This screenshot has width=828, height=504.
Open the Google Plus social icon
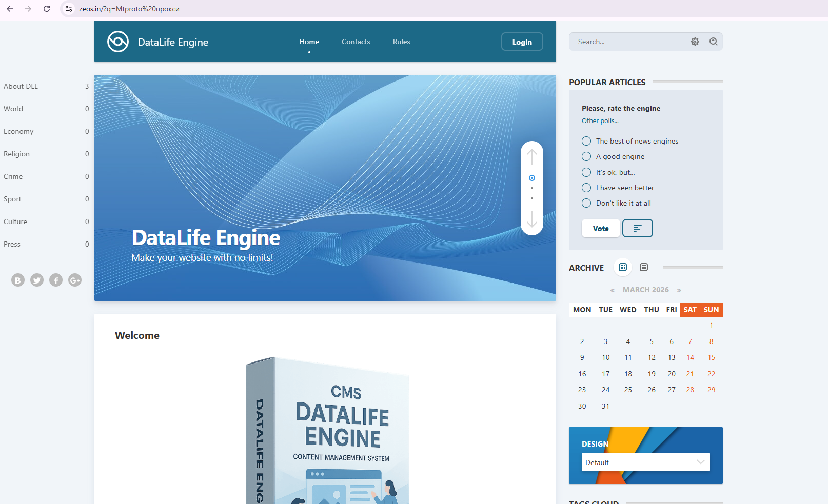click(75, 280)
